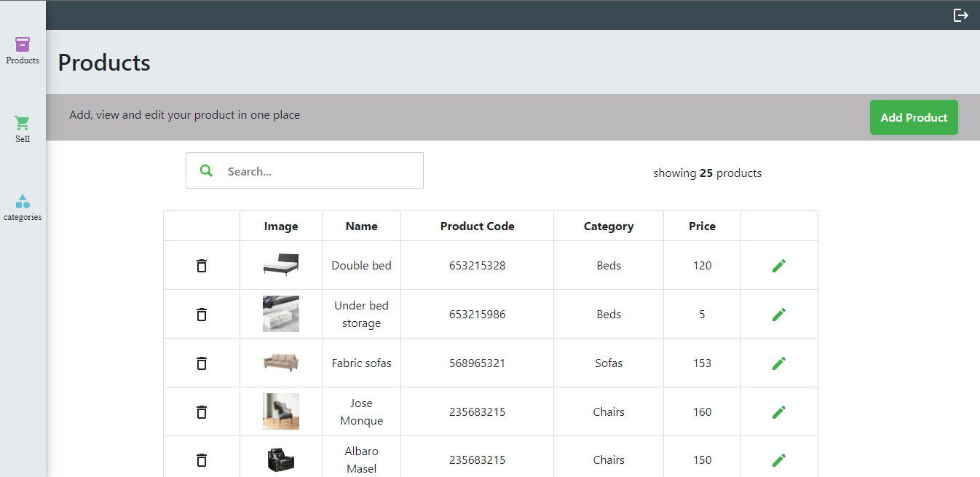The height and width of the screenshot is (477, 980).
Task: Open the Categories section from sidebar
Action: [x=23, y=205]
